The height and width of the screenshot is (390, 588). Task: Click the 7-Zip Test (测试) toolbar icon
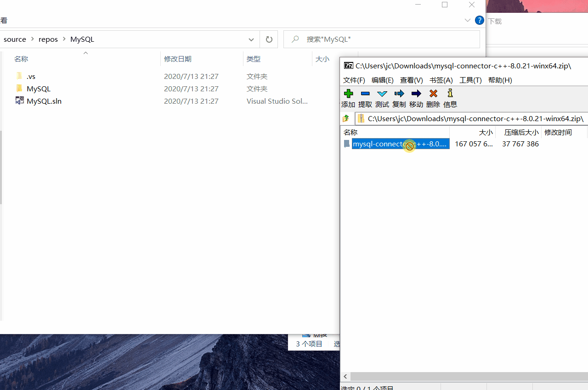pyautogui.click(x=382, y=94)
